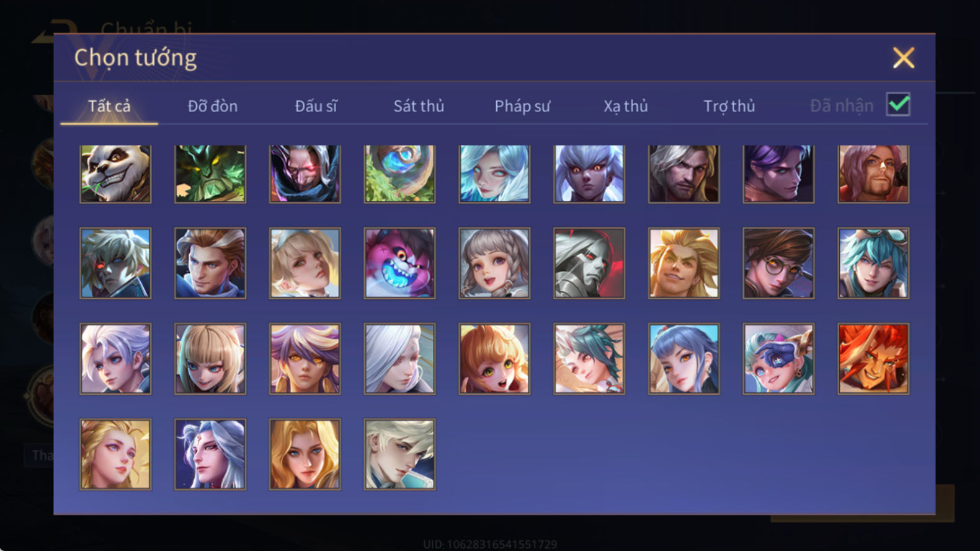
Task: Pick the orange-haired girl with green eyes
Action: pos(494,359)
